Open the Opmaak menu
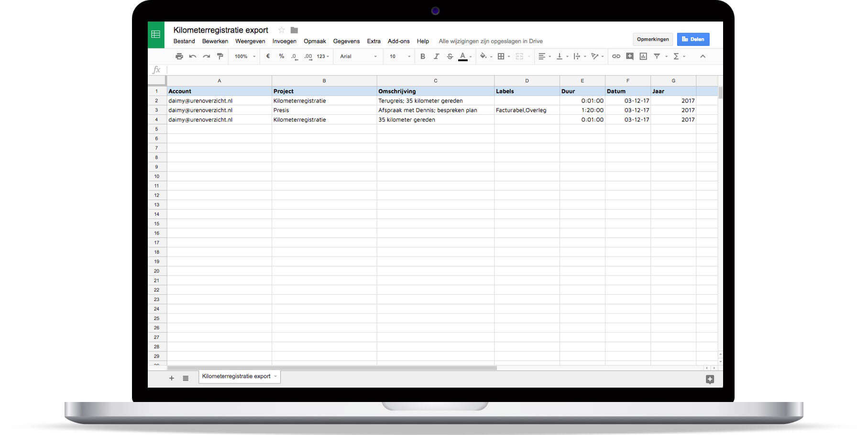This screenshot has width=868, height=435. pyautogui.click(x=315, y=41)
